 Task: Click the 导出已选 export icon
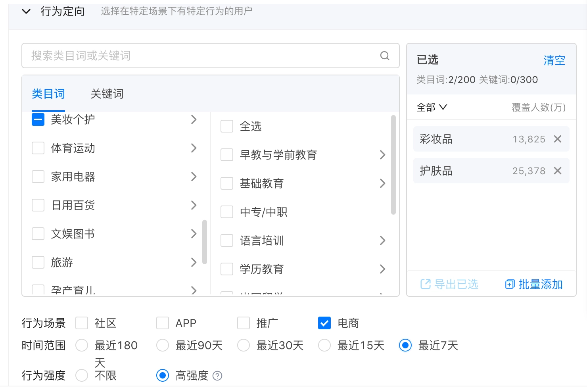coord(425,284)
